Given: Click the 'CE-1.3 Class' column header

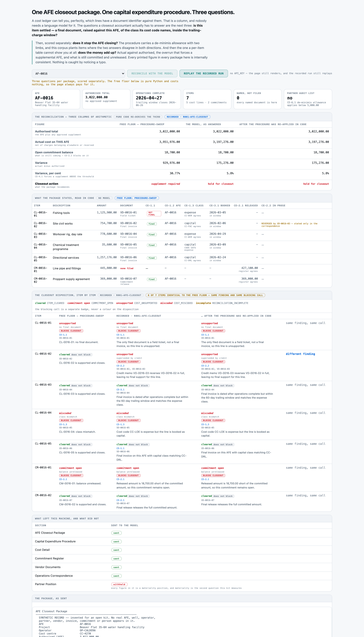Looking at the screenshot, I should tap(194, 206).
